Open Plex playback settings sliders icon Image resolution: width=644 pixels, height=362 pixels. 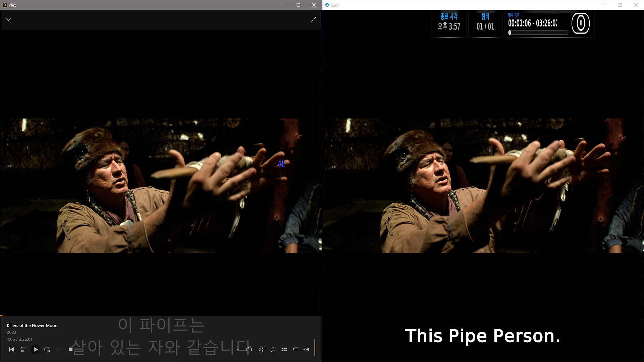pyautogui.click(x=272, y=349)
